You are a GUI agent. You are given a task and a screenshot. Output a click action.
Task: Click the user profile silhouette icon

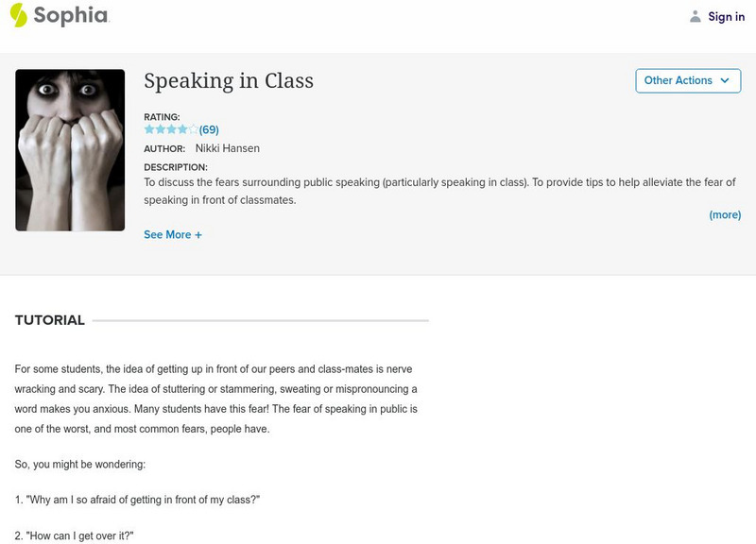tap(696, 16)
